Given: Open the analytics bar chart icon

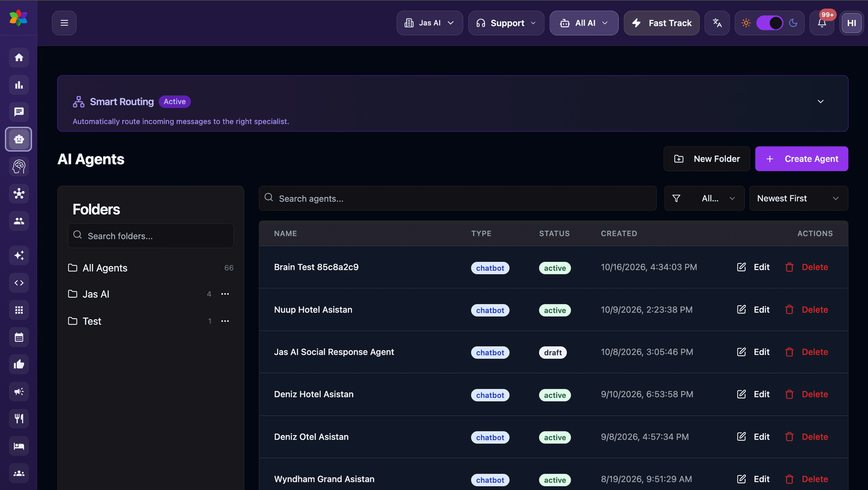Looking at the screenshot, I should click(x=19, y=85).
